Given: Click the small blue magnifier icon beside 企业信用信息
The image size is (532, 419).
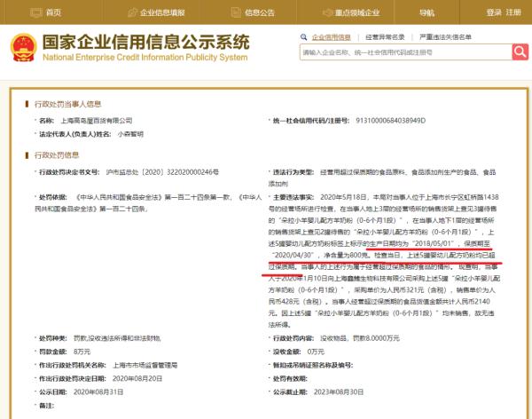Looking at the screenshot, I should (x=303, y=37).
